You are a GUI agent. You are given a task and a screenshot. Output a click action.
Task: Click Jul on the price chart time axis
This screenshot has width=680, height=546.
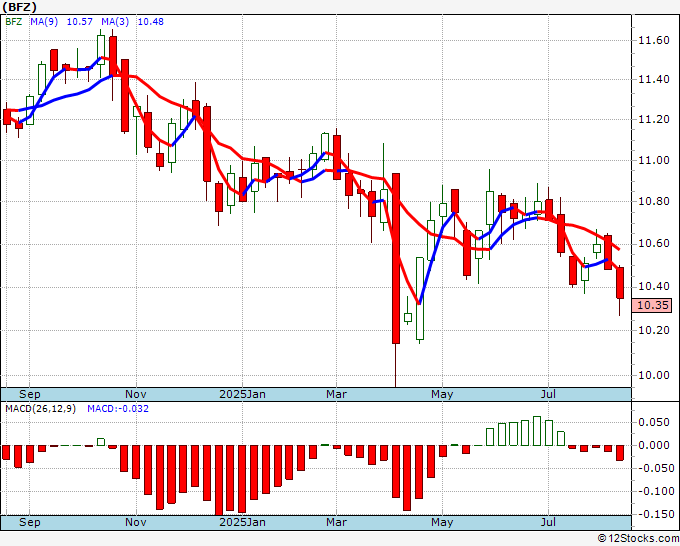(548, 394)
